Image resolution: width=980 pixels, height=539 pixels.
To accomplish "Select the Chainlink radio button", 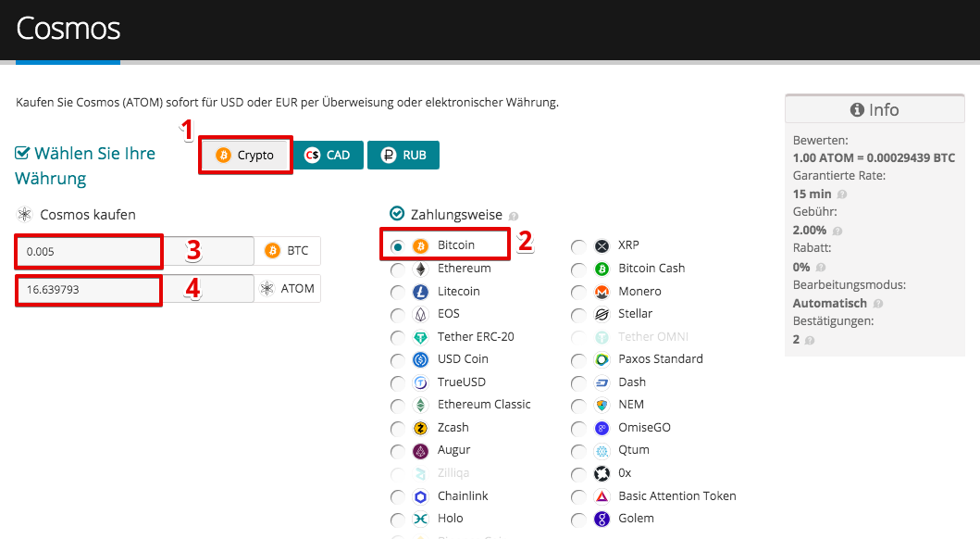I will tap(397, 497).
